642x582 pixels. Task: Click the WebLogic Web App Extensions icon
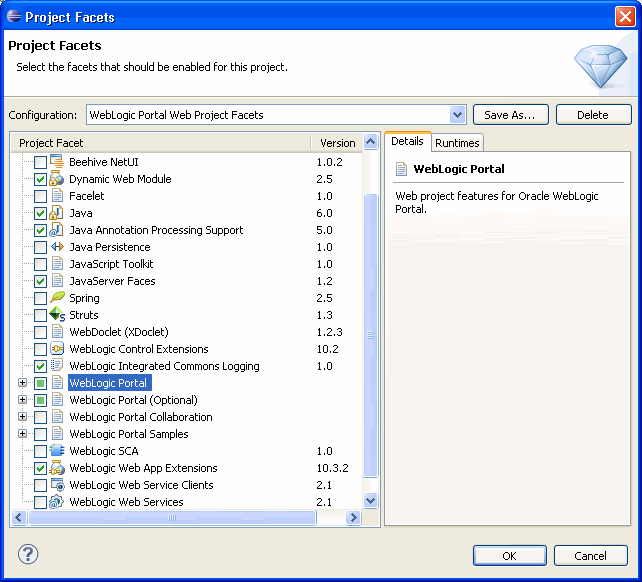click(x=57, y=468)
